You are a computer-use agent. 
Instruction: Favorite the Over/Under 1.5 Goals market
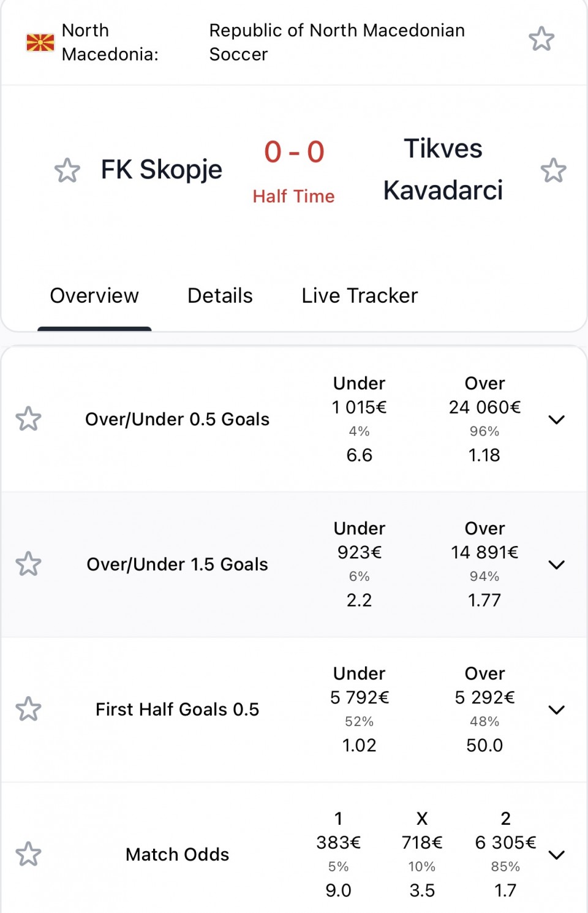(x=28, y=564)
